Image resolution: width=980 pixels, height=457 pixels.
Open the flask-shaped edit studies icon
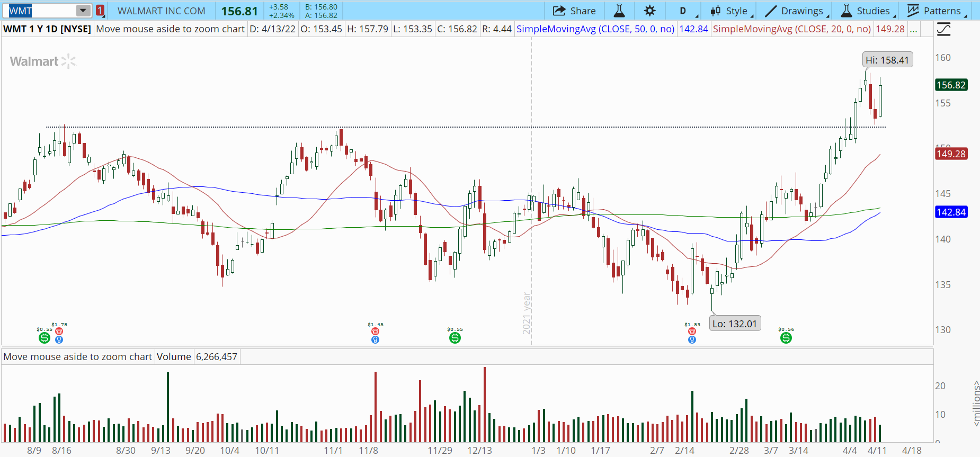click(619, 11)
